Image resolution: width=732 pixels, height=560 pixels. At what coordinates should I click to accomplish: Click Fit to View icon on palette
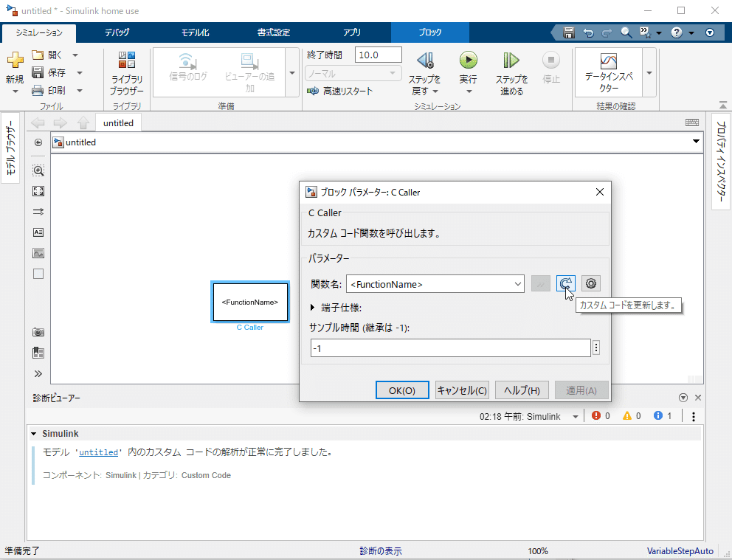click(x=38, y=191)
